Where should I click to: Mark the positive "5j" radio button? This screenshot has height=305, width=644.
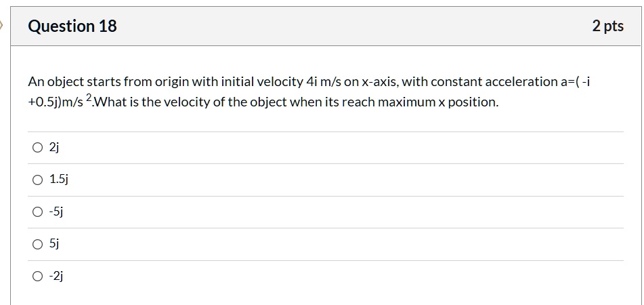pos(37,244)
